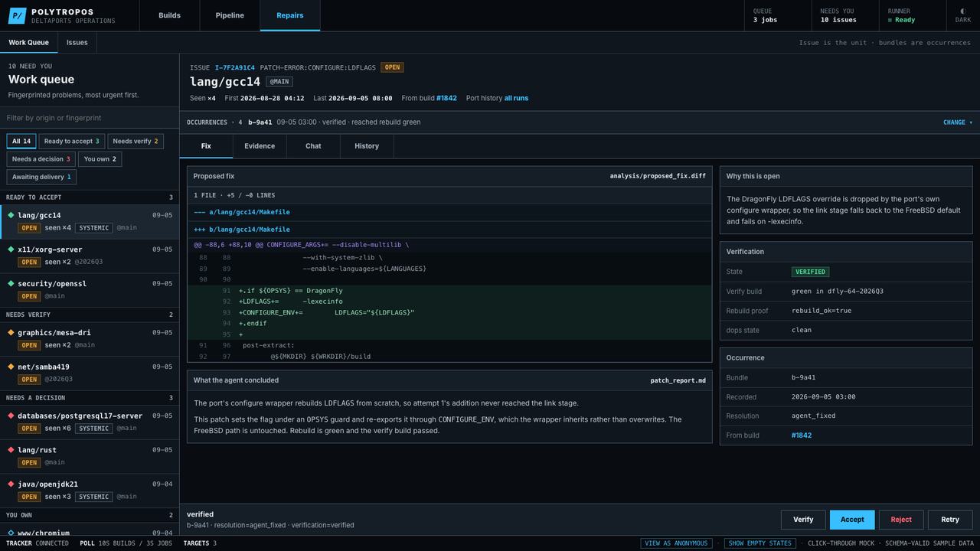Switch to the Issues sub-tab
Screen dimensions: 980x551
77,43
